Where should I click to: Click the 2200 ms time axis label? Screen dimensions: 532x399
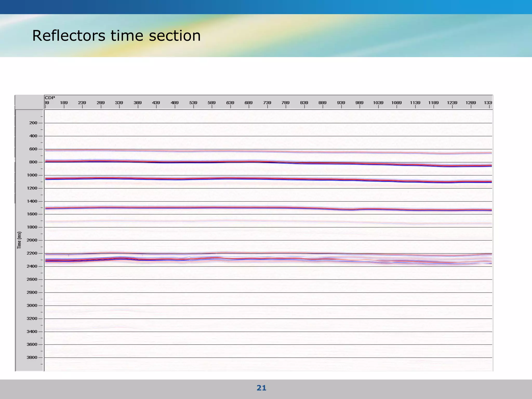coord(32,253)
